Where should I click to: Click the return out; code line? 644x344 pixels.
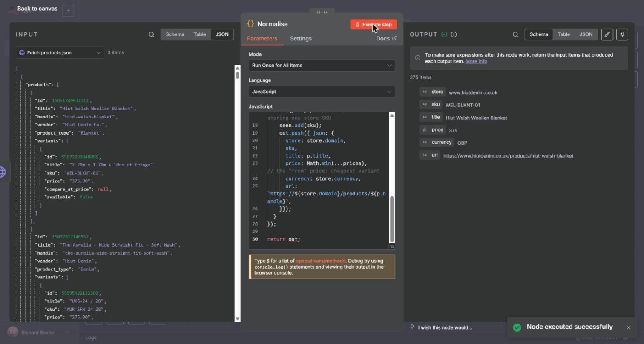pos(284,239)
